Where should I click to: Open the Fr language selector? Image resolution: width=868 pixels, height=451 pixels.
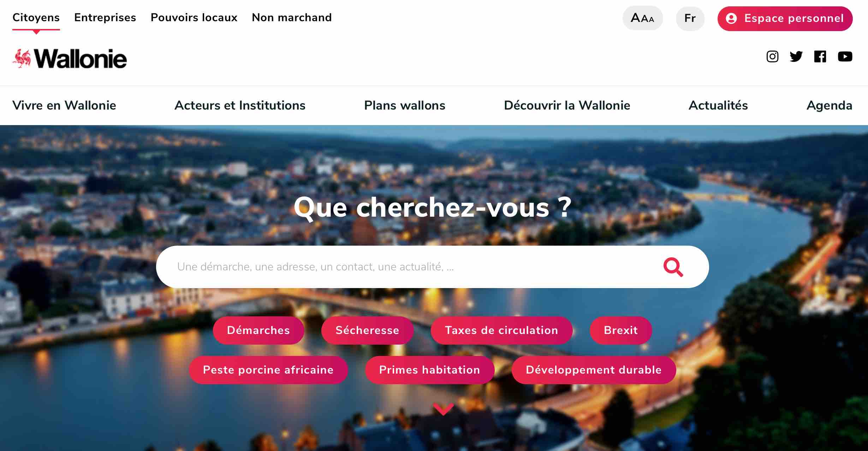690,18
